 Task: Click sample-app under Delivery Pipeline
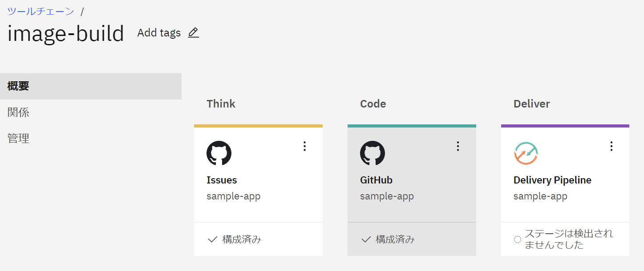point(540,196)
